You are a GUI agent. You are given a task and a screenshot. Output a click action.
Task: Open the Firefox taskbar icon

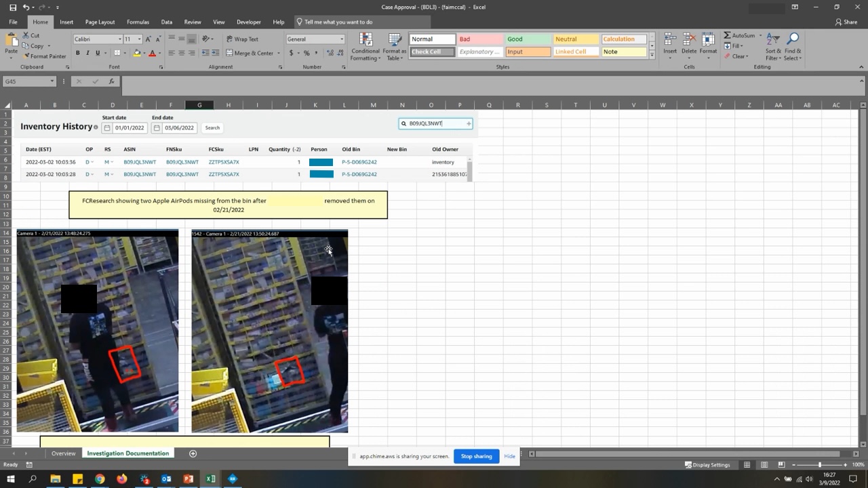(x=122, y=479)
